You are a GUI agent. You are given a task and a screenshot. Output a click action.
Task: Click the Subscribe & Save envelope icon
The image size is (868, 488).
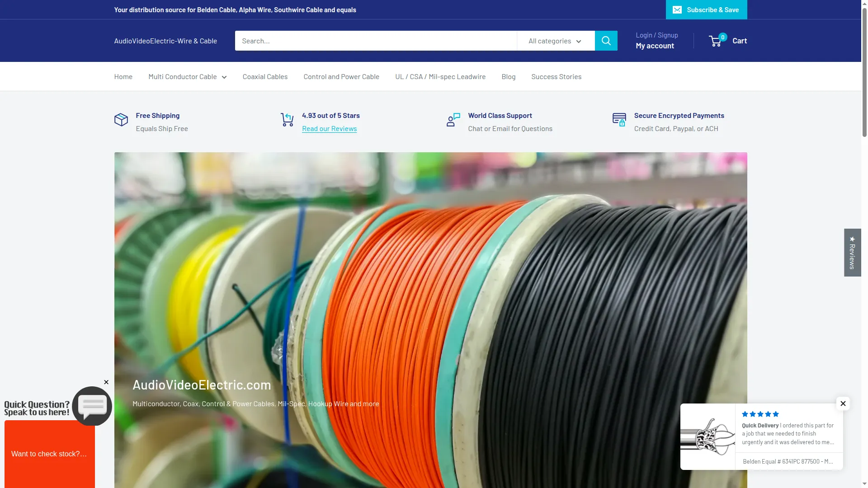tap(677, 10)
